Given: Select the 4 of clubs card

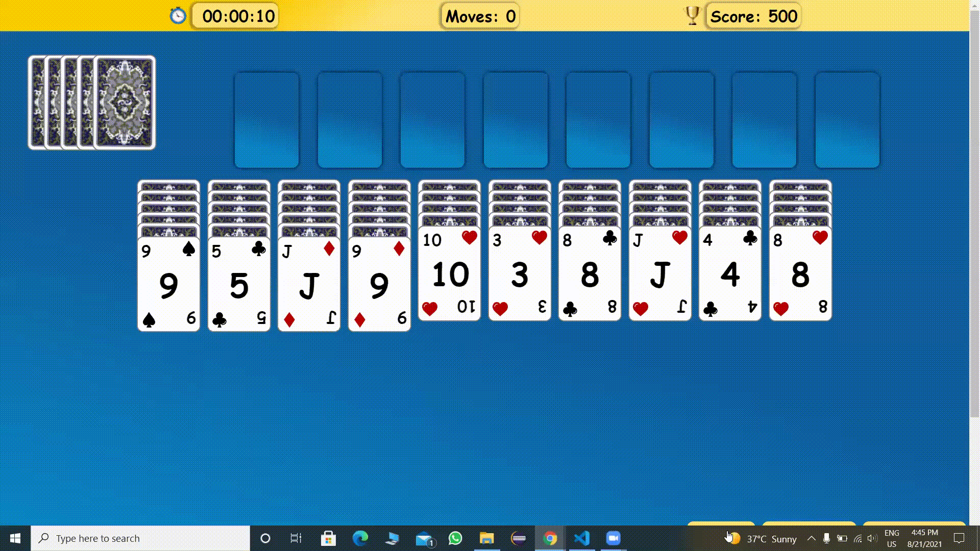Looking at the screenshot, I should [730, 274].
